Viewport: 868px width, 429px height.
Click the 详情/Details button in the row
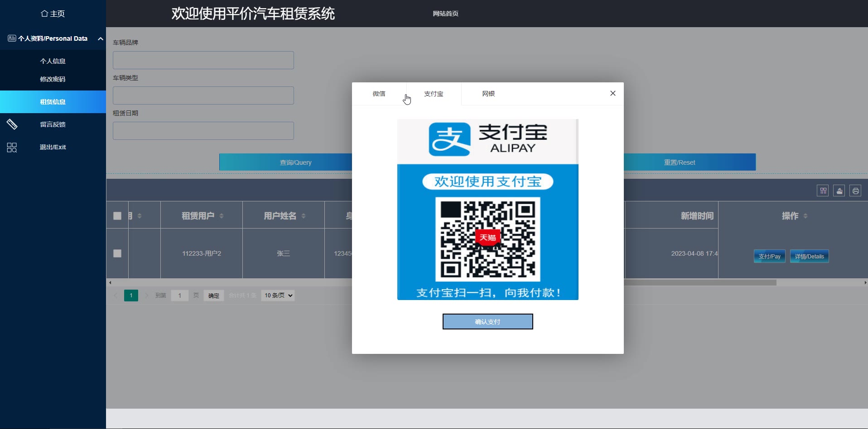810,256
